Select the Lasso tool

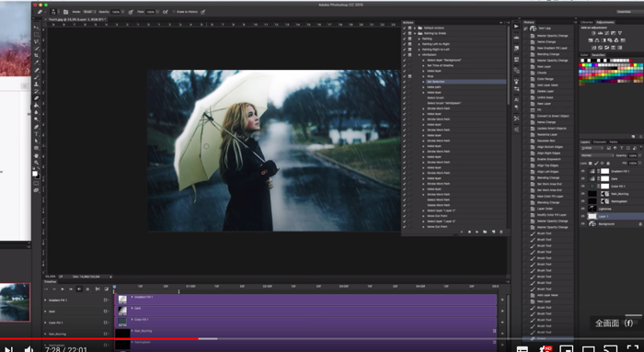point(37,41)
